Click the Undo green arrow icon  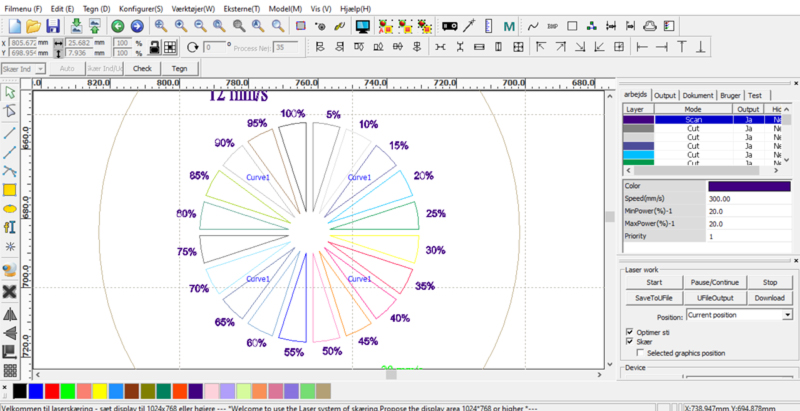point(119,25)
